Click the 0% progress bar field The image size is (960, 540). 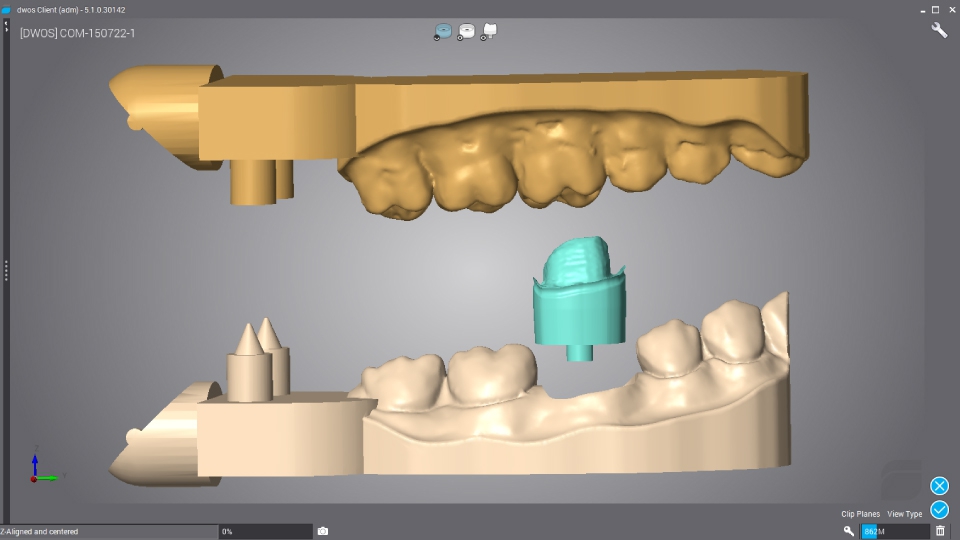coord(265,531)
